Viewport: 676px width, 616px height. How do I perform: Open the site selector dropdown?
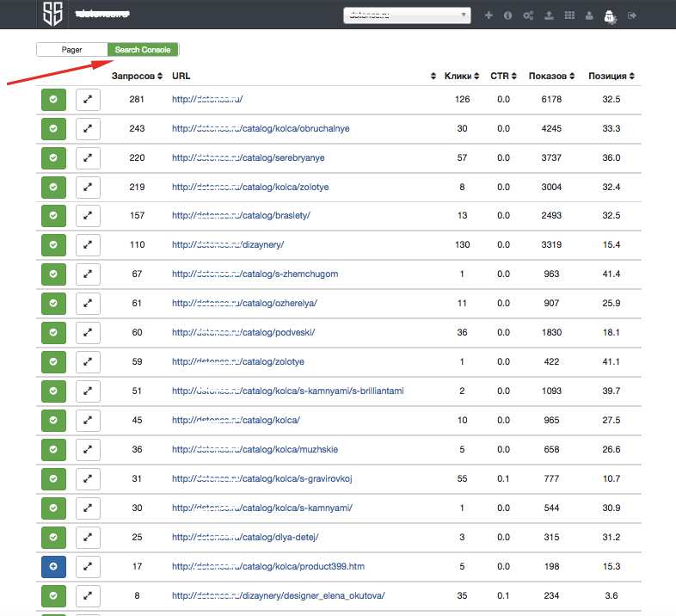pos(407,15)
